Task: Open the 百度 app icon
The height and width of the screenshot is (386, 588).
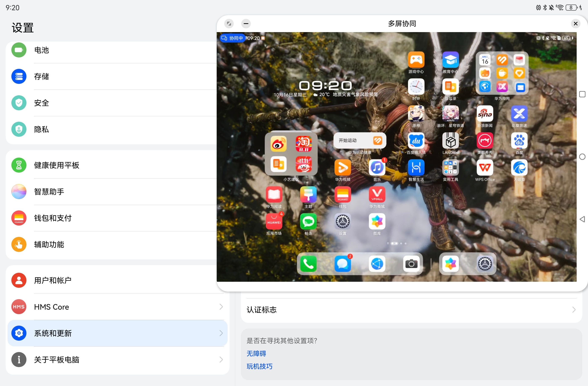Action: pyautogui.click(x=519, y=140)
